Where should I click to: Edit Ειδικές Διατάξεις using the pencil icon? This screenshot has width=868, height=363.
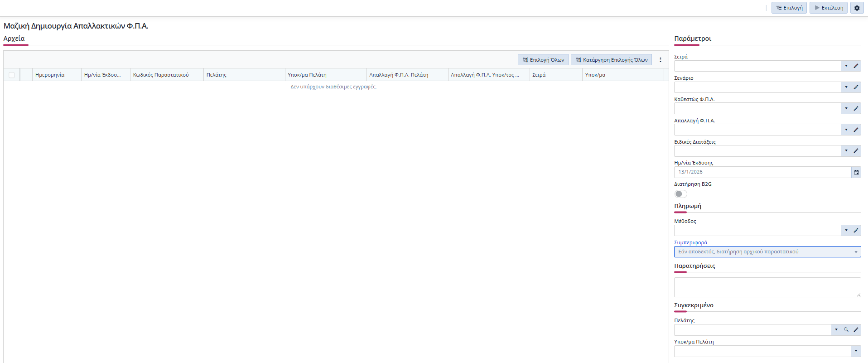(856, 151)
